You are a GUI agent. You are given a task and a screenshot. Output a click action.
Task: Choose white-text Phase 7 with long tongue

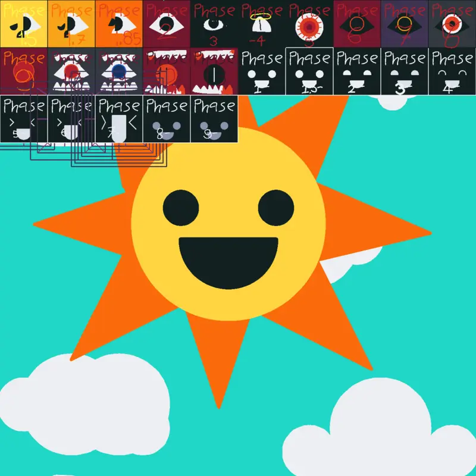119,119
